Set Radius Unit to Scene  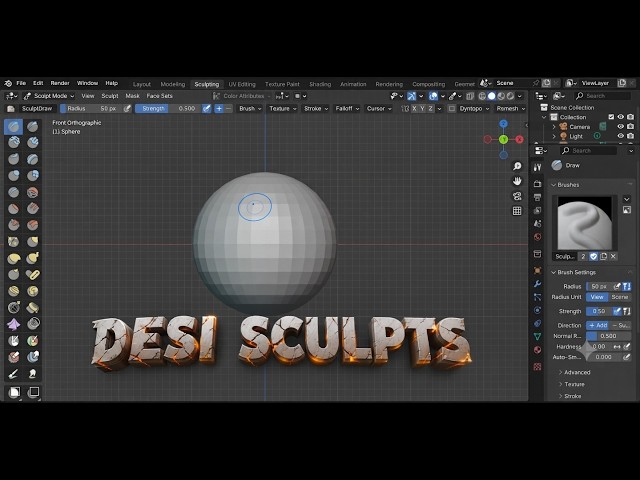click(x=620, y=297)
